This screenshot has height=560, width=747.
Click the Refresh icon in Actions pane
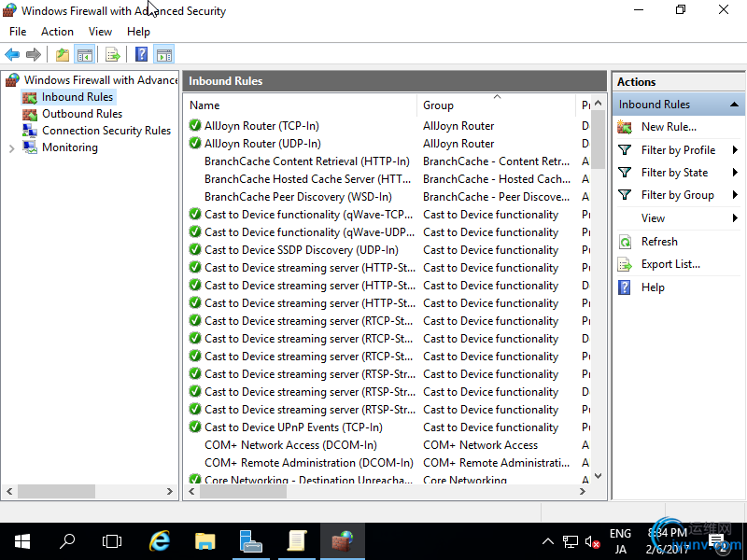tap(625, 242)
